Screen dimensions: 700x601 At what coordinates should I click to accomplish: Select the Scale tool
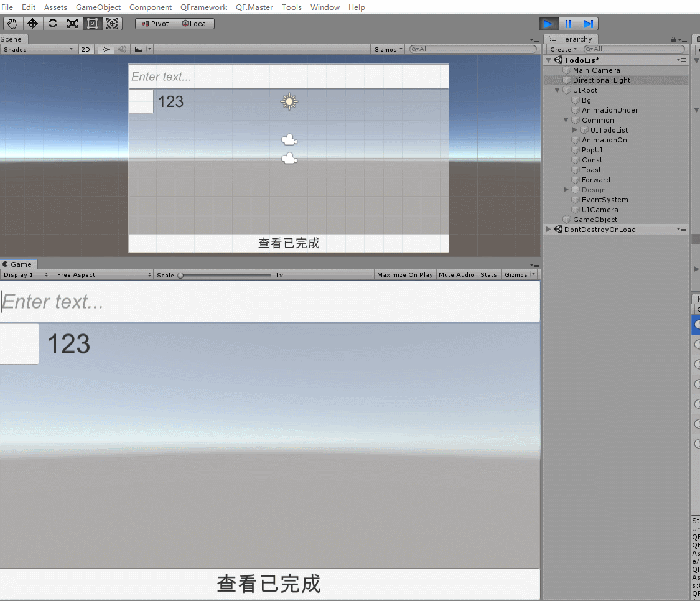tap(72, 23)
